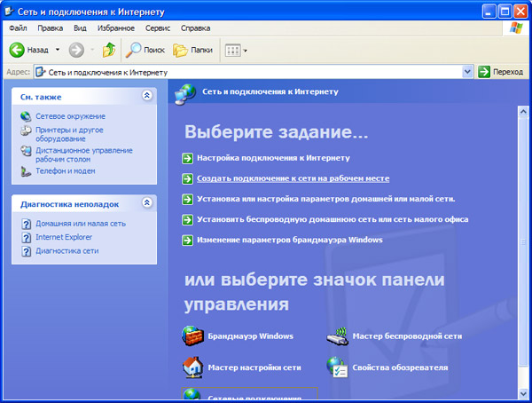Click the Брандмауэр Windows label
This screenshot has width=532, height=403.
click(250, 336)
